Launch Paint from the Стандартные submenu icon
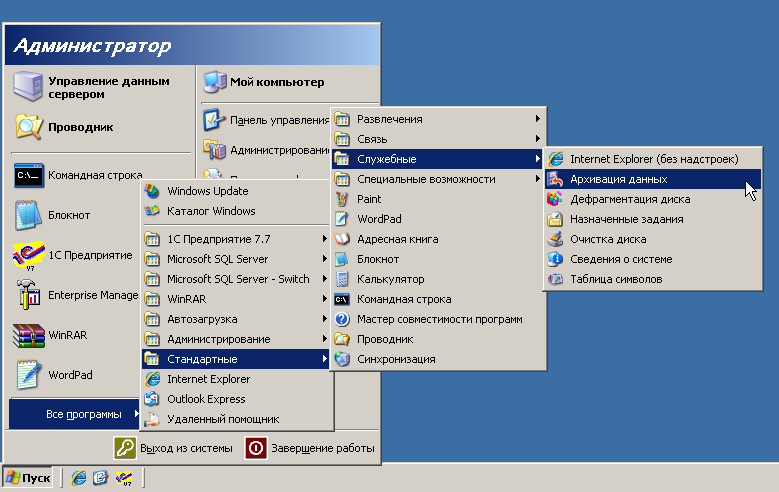 tap(342, 199)
